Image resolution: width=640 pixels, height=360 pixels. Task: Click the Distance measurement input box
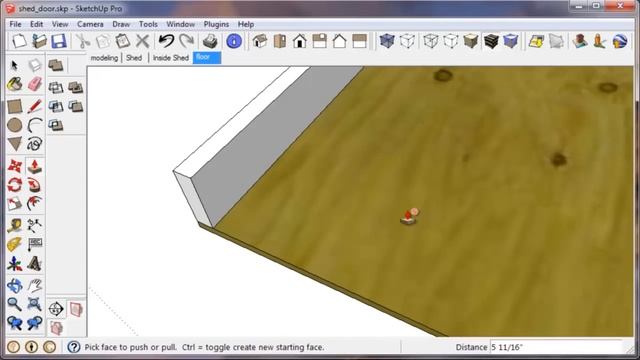click(x=557, y=347)
